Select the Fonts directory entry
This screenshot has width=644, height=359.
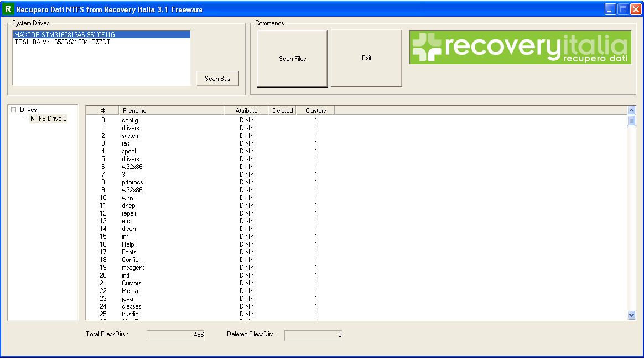pyautogui.click(x=129, y=252)
